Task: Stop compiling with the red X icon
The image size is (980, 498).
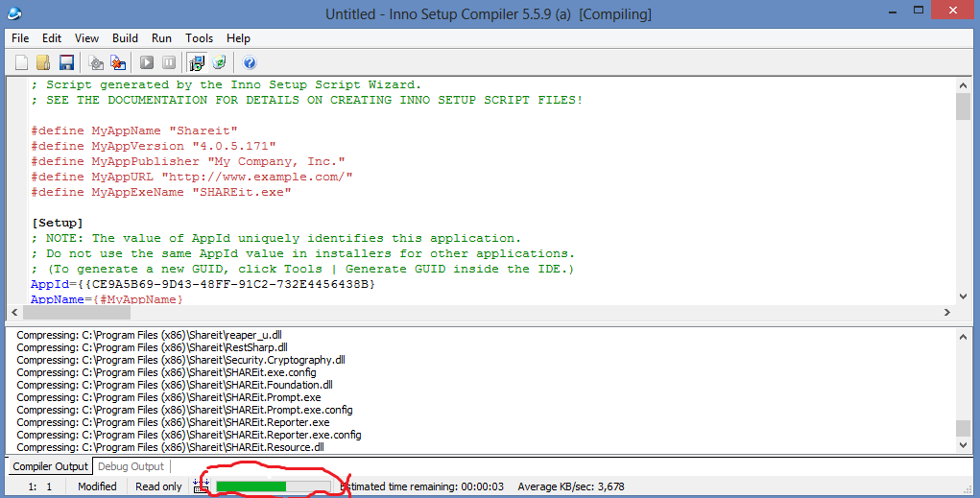Action: pyautogui.click(x=118, y=63)
